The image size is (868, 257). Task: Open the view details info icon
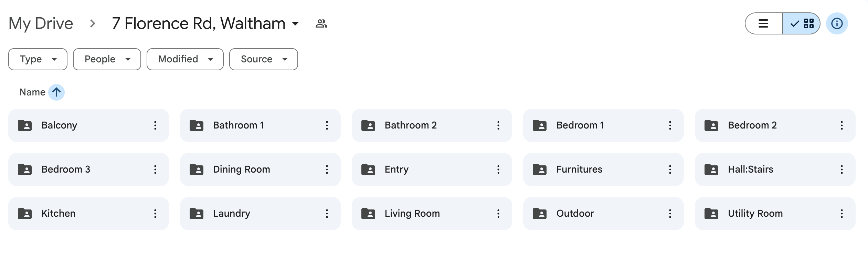click(x=837, y=23)
